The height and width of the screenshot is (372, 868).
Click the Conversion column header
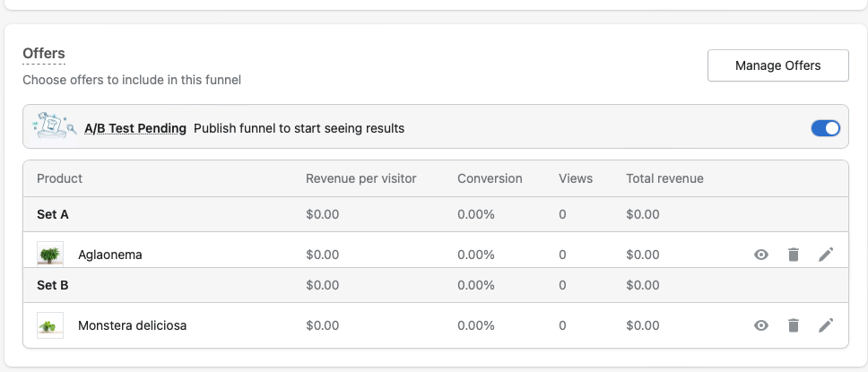coord(490,178)
